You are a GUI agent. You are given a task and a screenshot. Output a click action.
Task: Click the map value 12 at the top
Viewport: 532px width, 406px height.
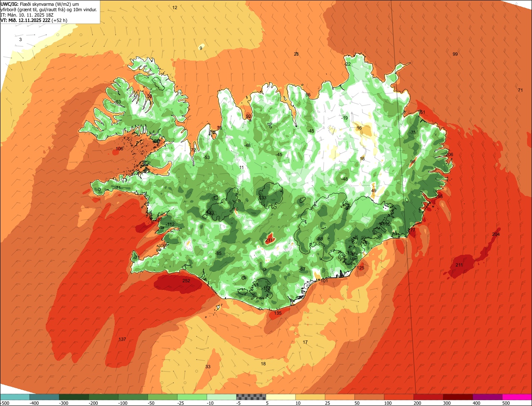[x=175, y=7]
